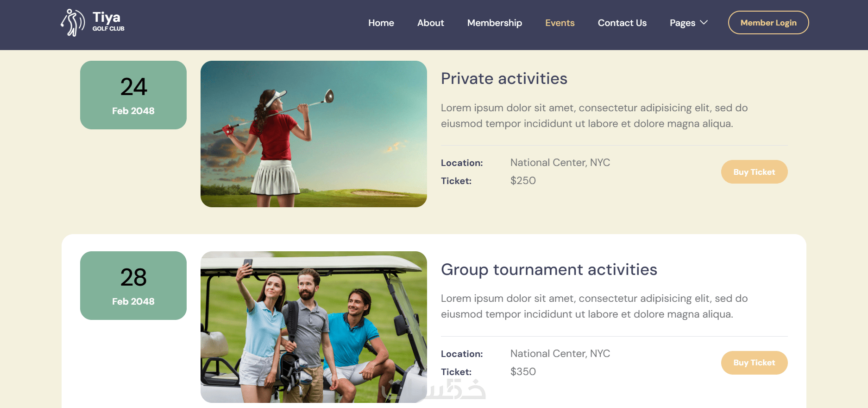Click the Member Login button
The width and height of the screenshot is (868, 408).
(x=768, y=23)
